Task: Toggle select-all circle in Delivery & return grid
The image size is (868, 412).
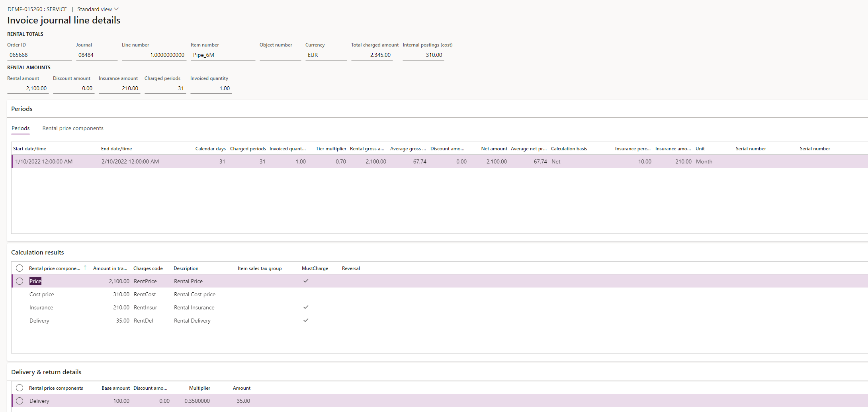Action: (20, 388)
